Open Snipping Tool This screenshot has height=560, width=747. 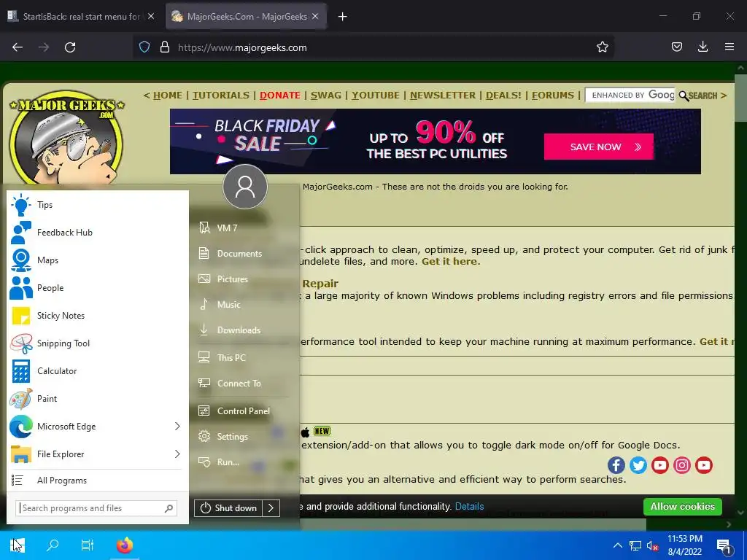click(97, 343)
